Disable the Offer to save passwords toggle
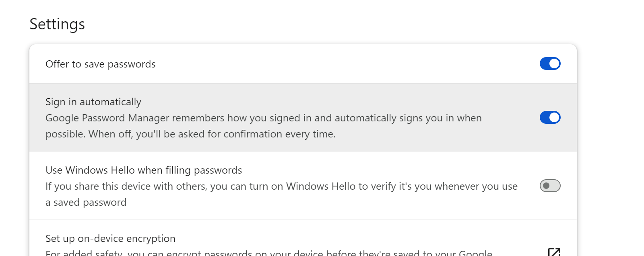Image resolution: width=644 pixels, height=256 pixels. point(550,63)
